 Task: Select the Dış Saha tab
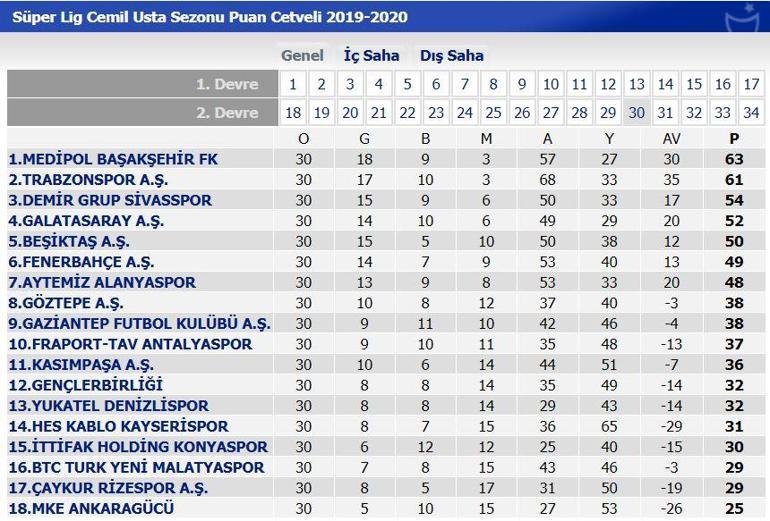(x=451, y=56)
